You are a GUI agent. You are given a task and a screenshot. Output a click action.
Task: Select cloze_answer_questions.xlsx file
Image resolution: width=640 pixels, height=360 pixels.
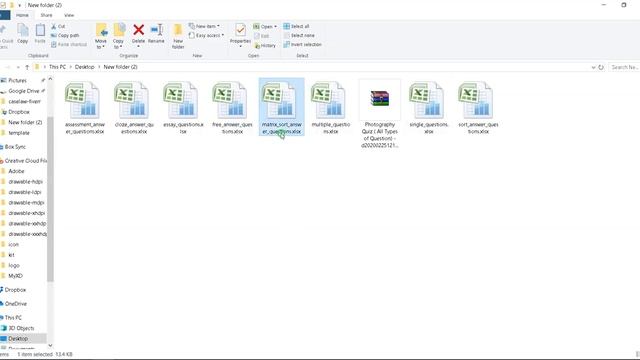pyautogui.click(x=134, y=108)
